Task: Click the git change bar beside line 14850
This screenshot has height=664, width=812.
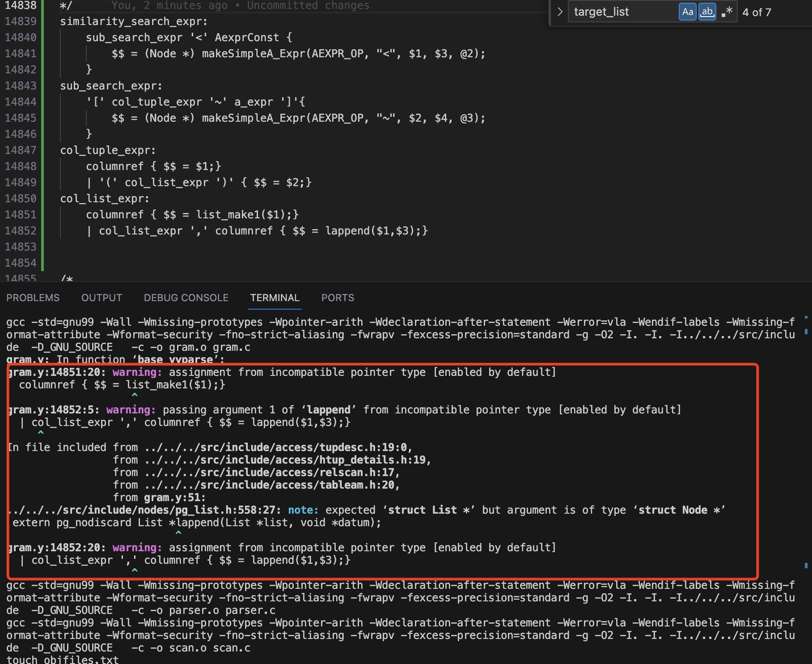Action: 42,199
